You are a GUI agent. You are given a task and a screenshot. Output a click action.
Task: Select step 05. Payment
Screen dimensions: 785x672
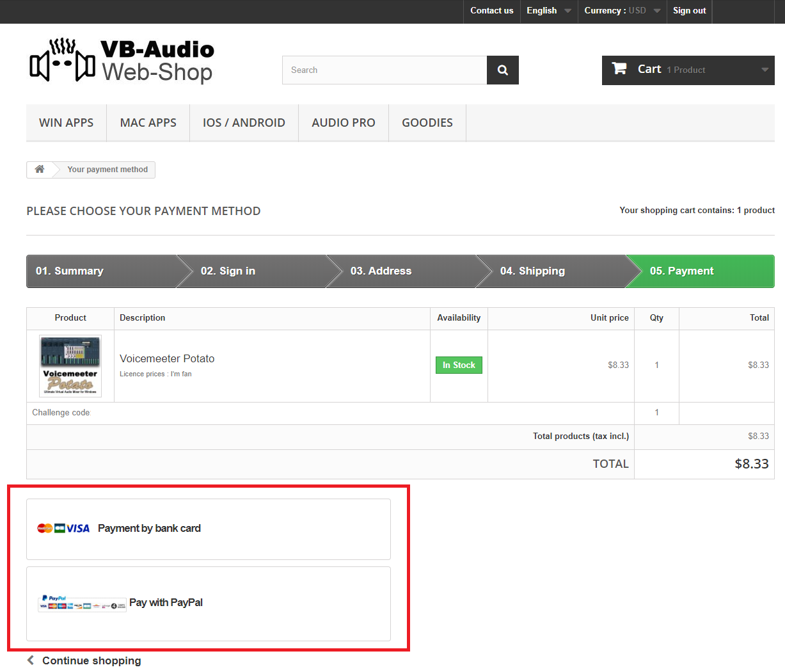point(702,271)
